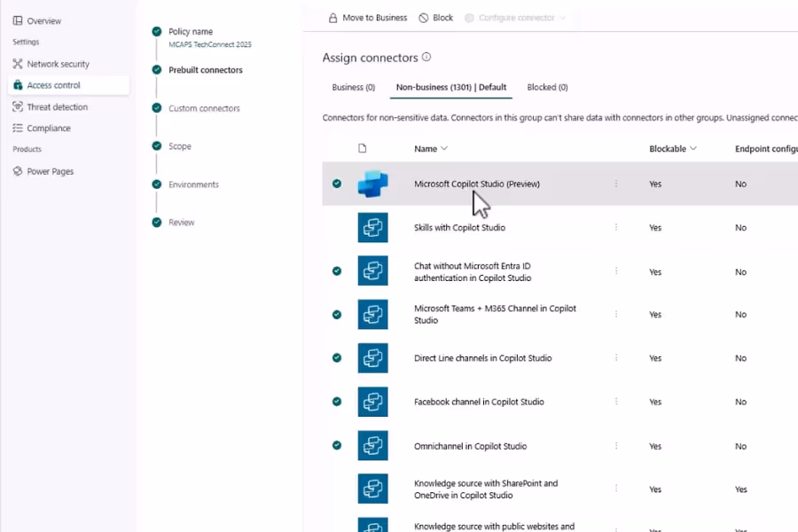Click MCAPS TechConnect 2025 policy name text
Image resolution: width=798 pixels, height=532 pixels.
coord(209,44)
